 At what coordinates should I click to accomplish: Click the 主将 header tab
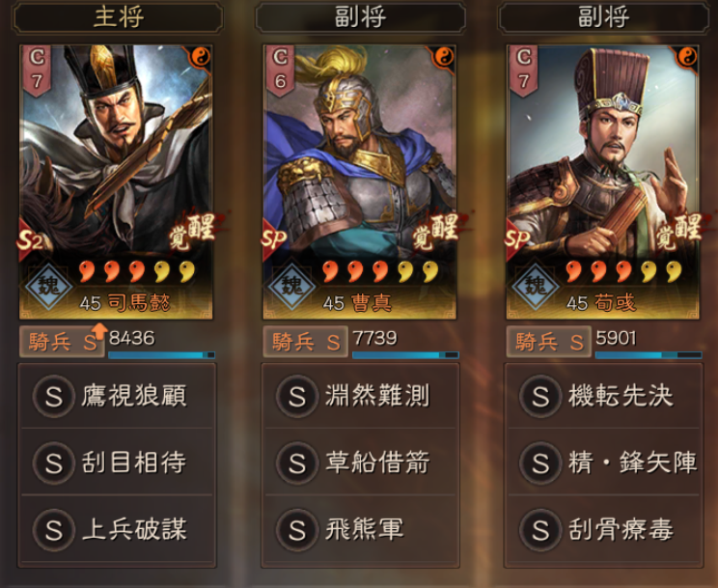(118, 17)
